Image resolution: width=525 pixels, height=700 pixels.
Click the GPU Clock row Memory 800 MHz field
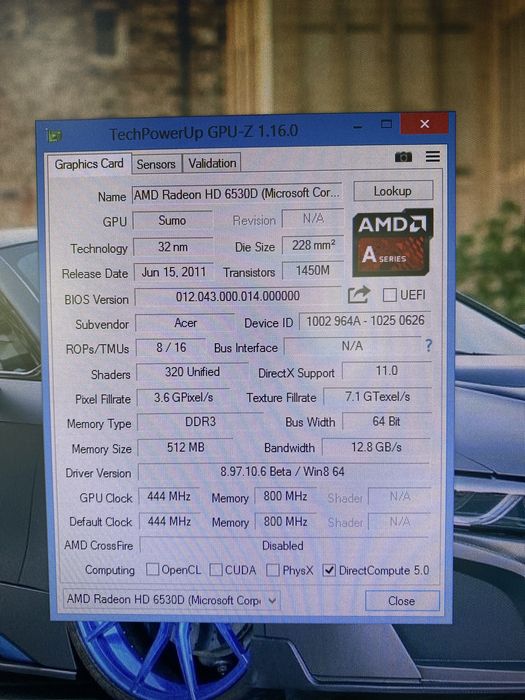(x=285, y=496)
